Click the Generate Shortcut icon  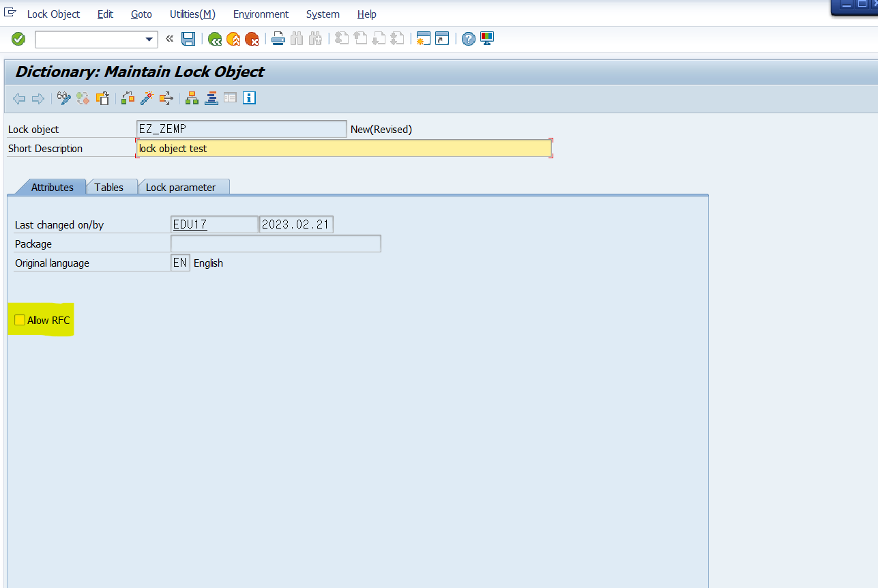pyautogui.click(x=442, y=39)
